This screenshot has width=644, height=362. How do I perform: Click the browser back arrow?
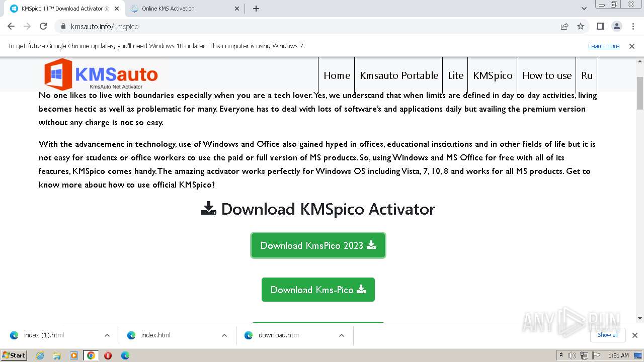click(11, 26)
